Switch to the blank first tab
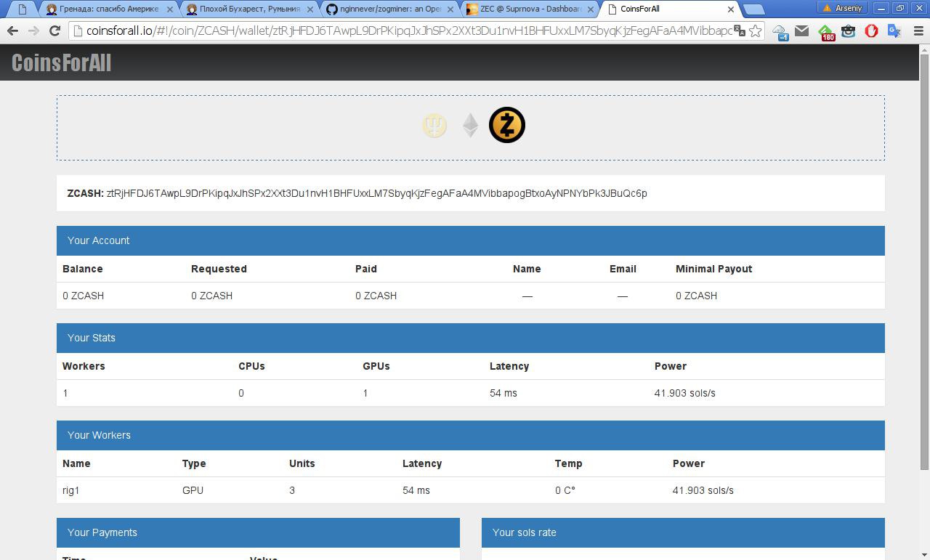The height and width of the screenshot is (560, 930). click(x=22, y=9)
